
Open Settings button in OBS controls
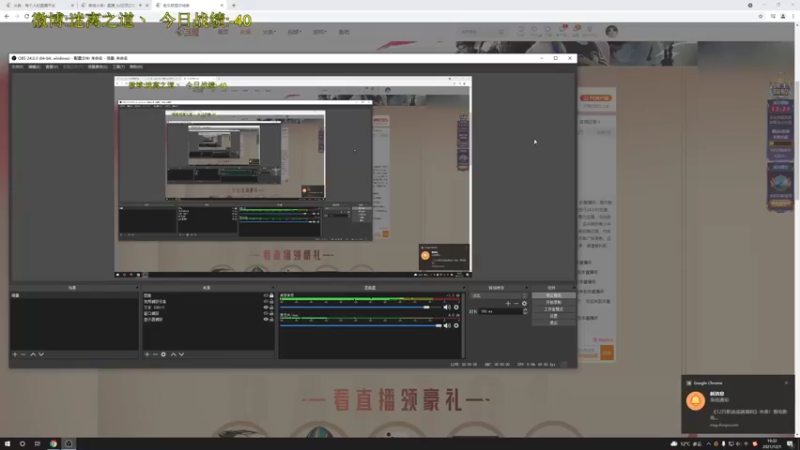point(554,316)
